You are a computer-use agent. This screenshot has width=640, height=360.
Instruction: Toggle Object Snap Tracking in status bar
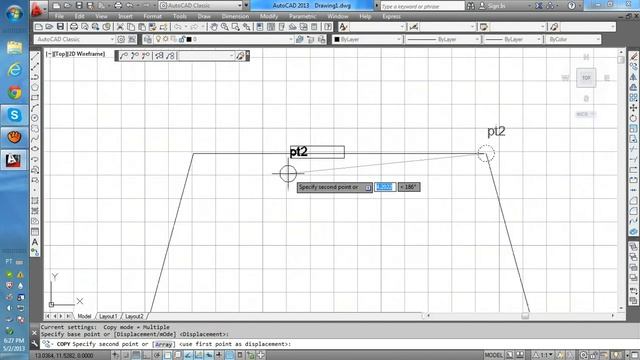pyautogui.click(x=188, y=355)
